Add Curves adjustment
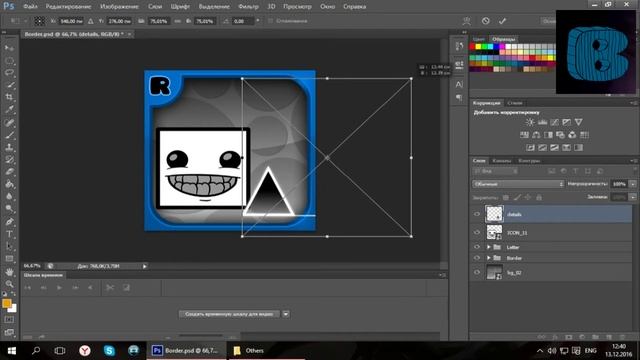 [x=554, y=122]
